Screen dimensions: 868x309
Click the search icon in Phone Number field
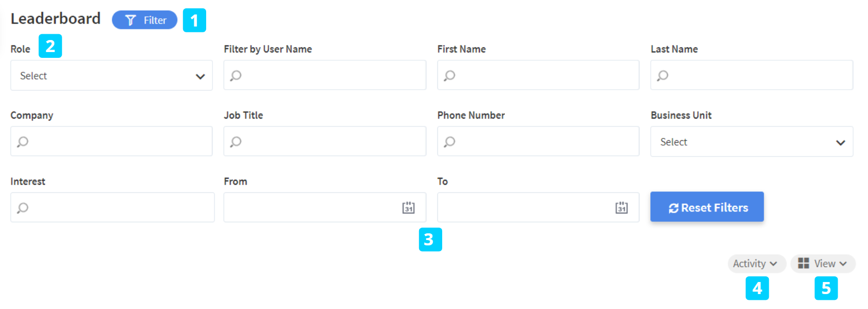tap(449, 142)
